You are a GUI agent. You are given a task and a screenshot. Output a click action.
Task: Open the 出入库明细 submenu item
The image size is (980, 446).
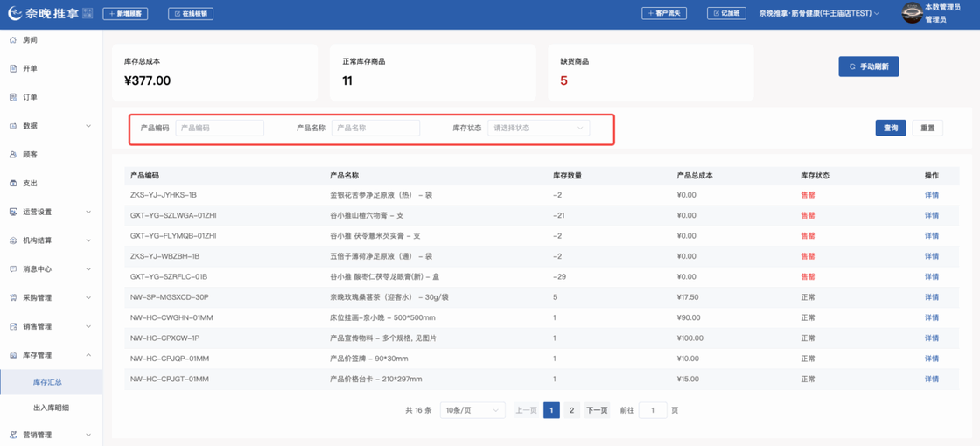(x=51, y=408)
